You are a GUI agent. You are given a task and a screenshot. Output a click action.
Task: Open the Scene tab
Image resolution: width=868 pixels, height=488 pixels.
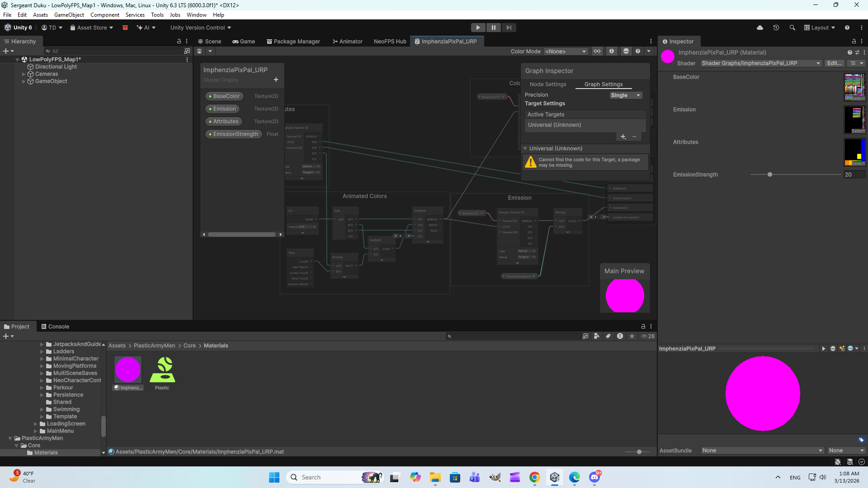pos(209,41)
